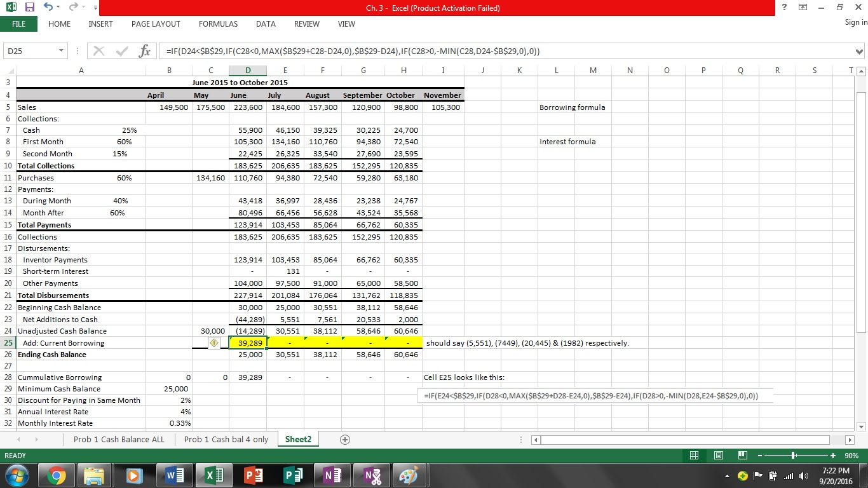
Task: Open the Windows Start button
Action: [x=17, y=475]
